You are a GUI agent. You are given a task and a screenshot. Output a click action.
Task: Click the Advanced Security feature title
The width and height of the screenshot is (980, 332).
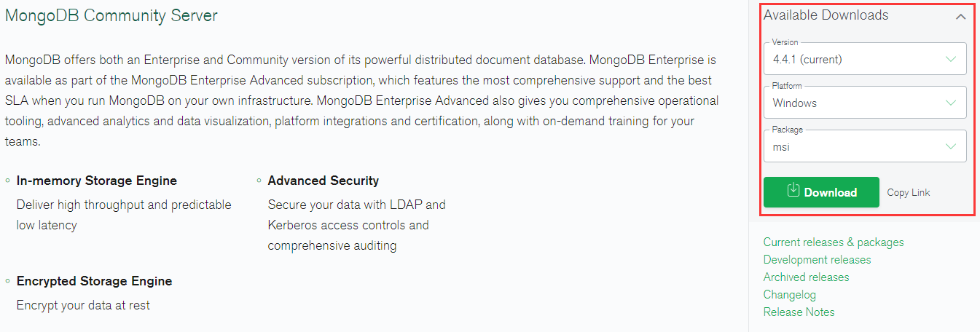tap(323, 181)
